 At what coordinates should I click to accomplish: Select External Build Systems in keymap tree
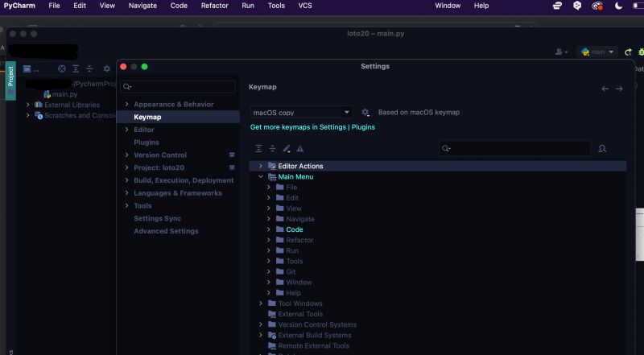[315, 335]
